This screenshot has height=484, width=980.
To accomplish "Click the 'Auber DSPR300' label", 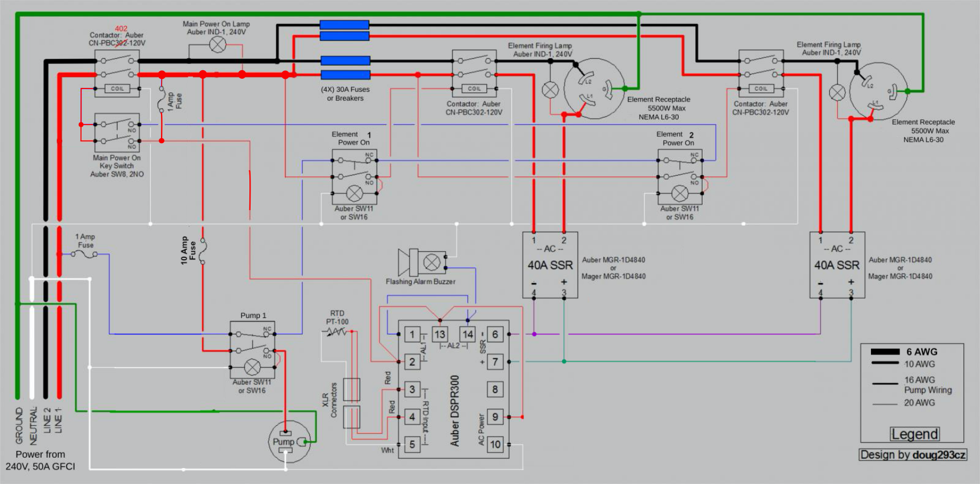I will pos(454,410).
